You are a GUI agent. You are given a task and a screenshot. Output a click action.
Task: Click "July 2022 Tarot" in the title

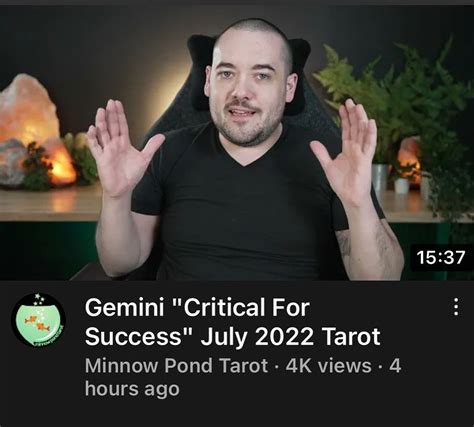tap(290, 336)
